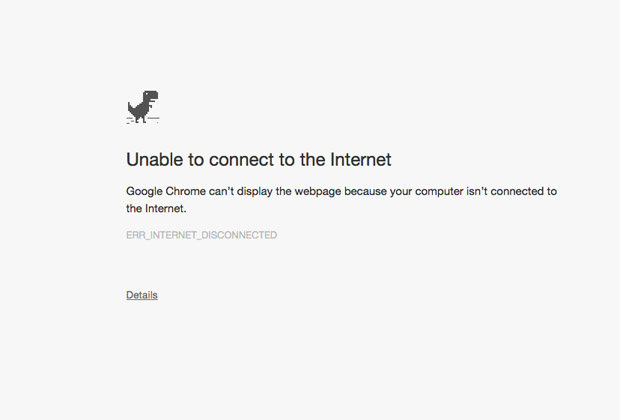Select the "Unable to connect to the Internet" heading

point(258,159)
